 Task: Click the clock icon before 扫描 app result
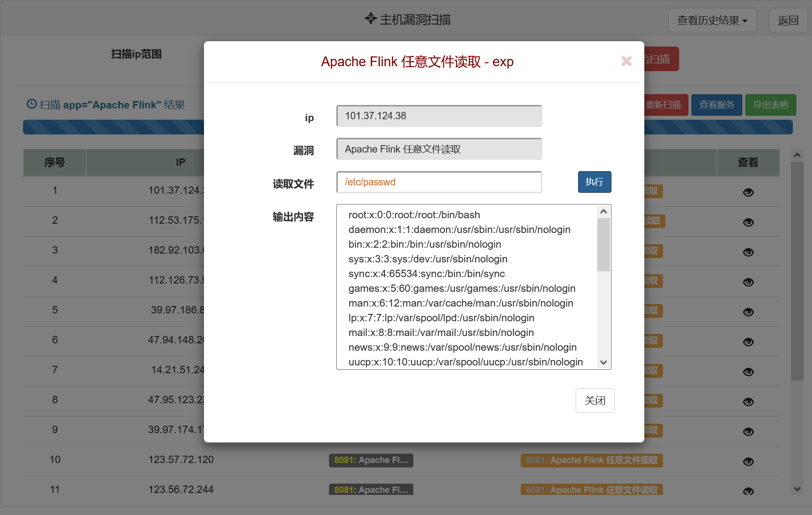pyautogui.click(x=31, y=104)
